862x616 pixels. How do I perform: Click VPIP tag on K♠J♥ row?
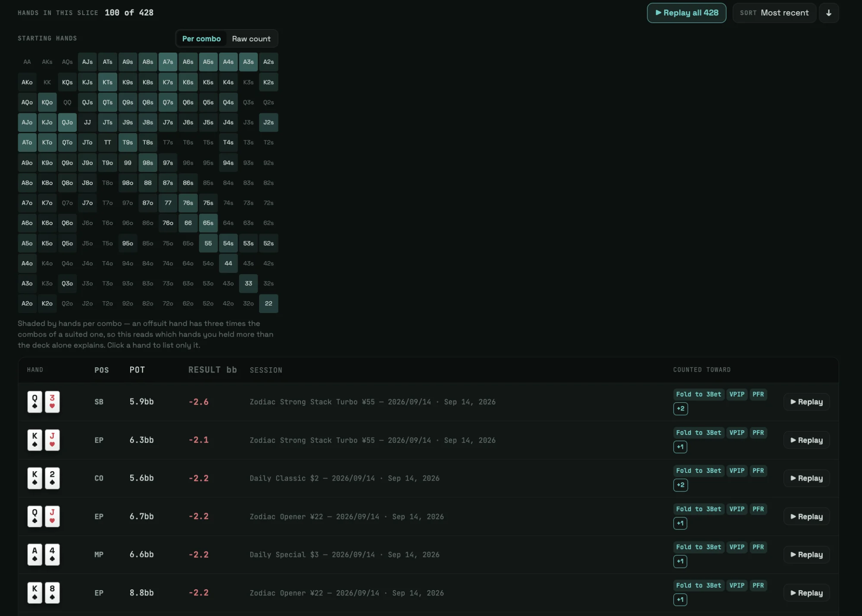point(737,433)
